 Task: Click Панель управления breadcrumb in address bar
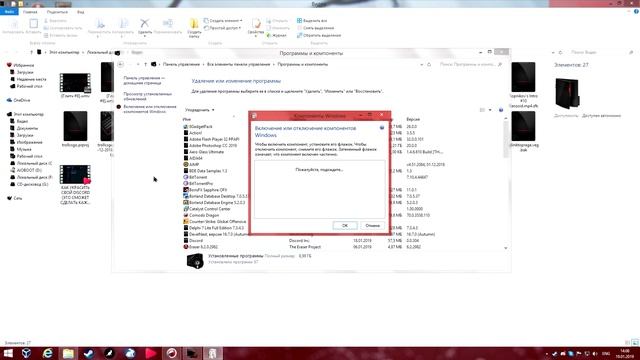click(181, 64)
